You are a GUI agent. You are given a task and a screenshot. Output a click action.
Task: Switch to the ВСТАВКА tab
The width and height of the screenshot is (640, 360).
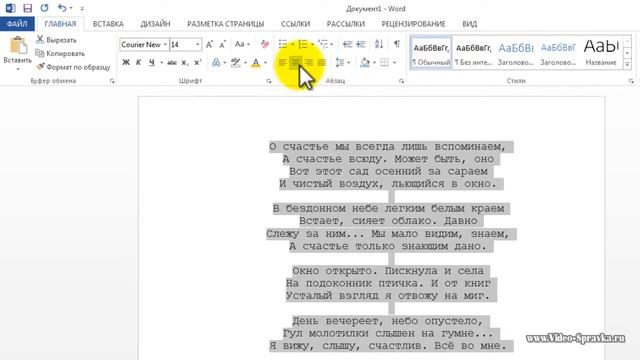click(x=108, y=24)
